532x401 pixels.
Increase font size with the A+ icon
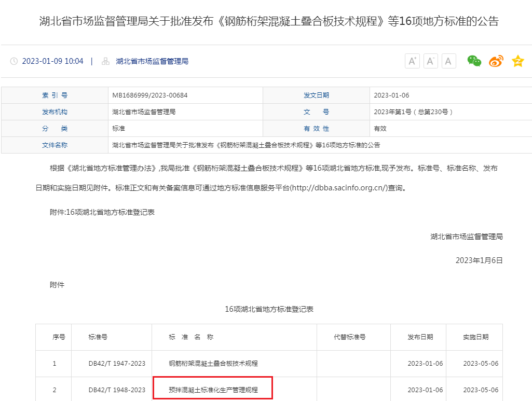(x=412, y=61)
